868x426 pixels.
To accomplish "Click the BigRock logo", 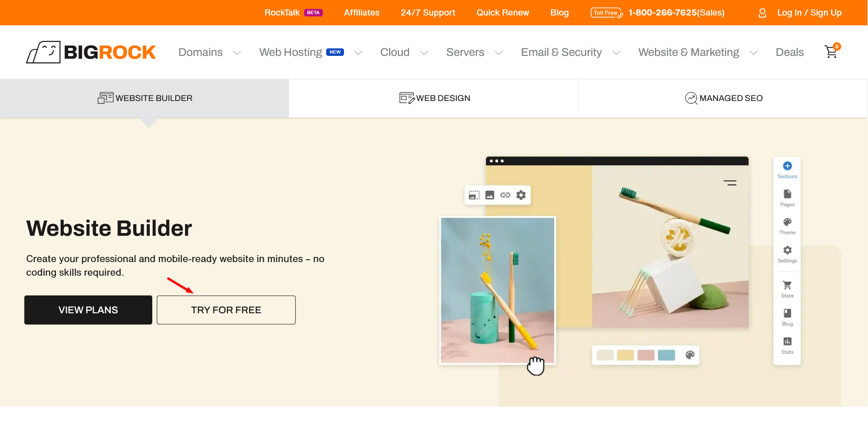I will coord(91,52).
